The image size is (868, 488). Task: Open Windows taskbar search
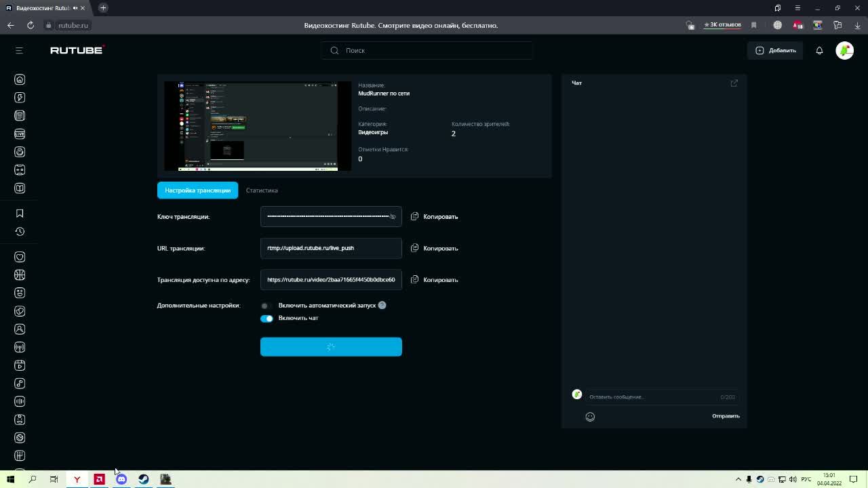(x=32, y=479)
